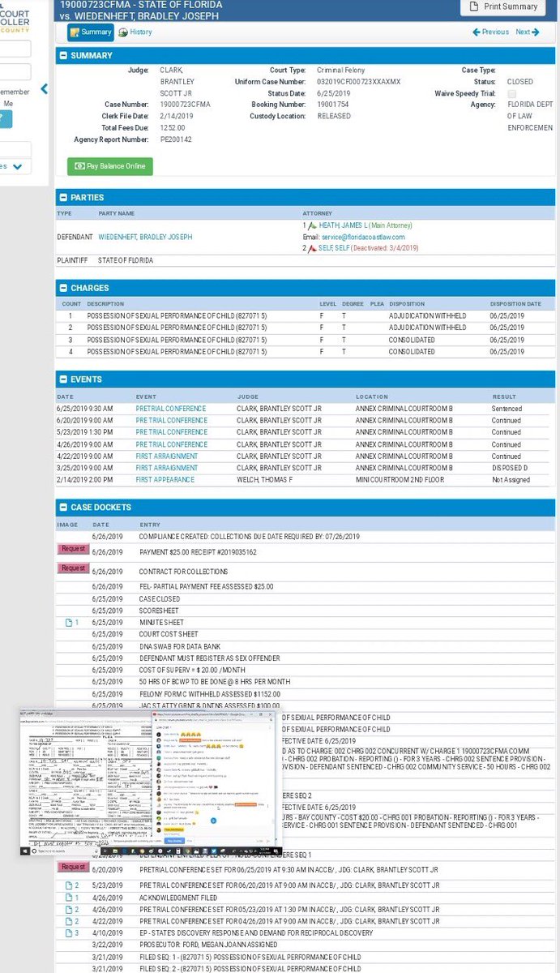Go to the Next case
This screenshot has width=560, height=973.
pos(528,32)
